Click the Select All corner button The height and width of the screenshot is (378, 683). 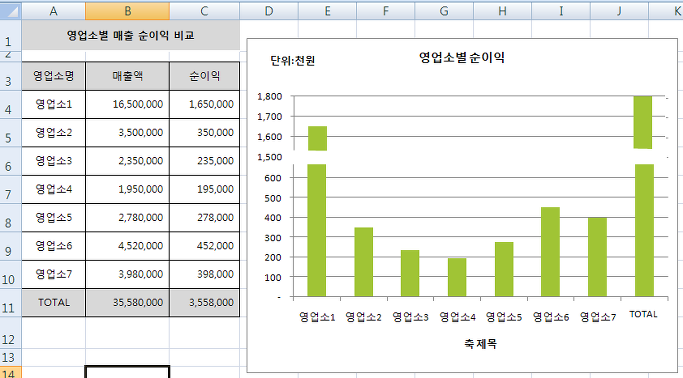[x=10, y=11]
